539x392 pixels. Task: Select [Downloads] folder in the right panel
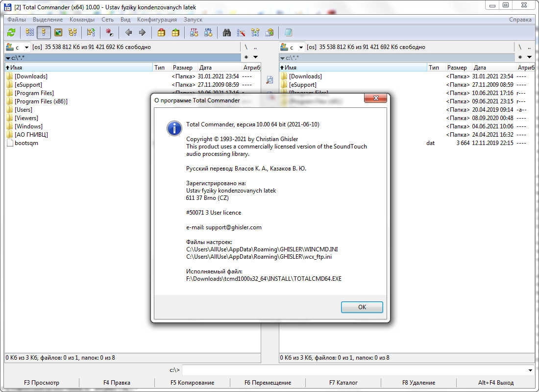(x=305, y=76)
